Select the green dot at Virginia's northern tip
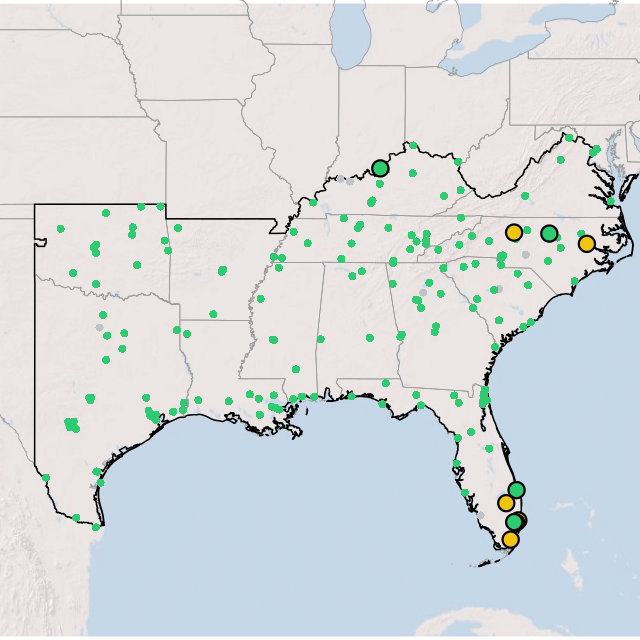Screen dimensions: 640x640 tap(569, 138)
